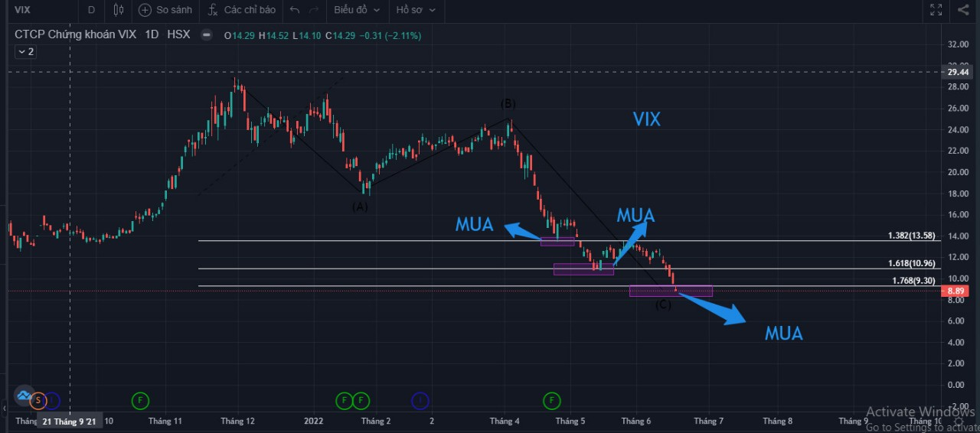The height and width of the screenshot is (433, 980).
Task: Share the chart via share icon
Action: pos(963,10)
